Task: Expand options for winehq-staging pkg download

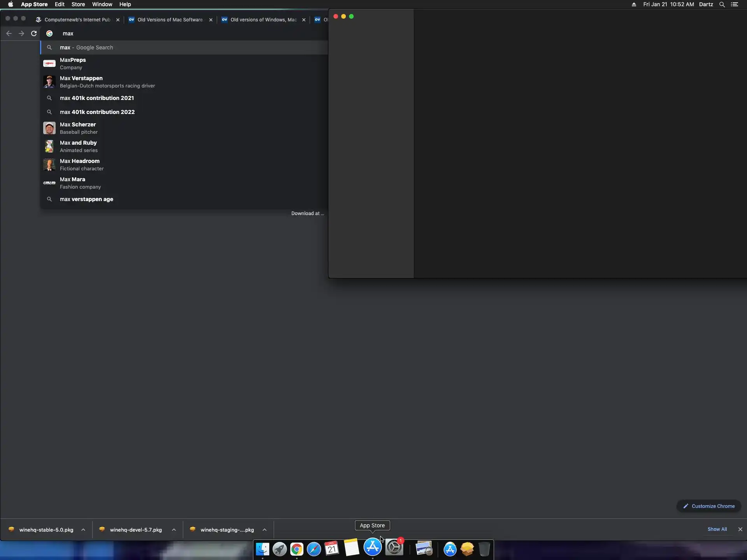Action: [x=265, y=530]
